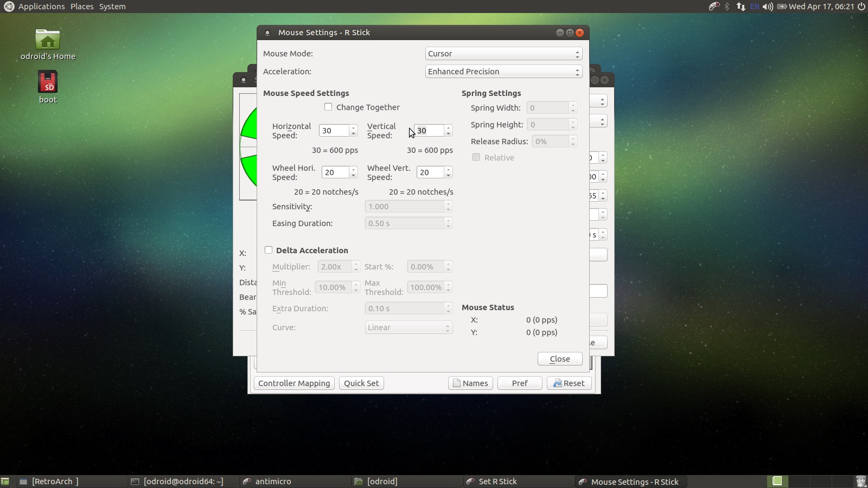Click the volume speaker icon in tray
This screenshot has width=868, height=488.
tap(768, 7)
